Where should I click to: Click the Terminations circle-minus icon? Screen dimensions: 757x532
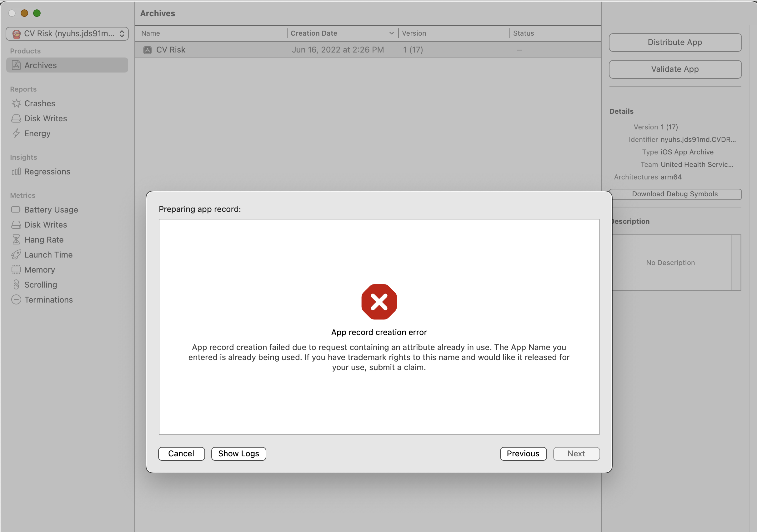tap(16, 300)
